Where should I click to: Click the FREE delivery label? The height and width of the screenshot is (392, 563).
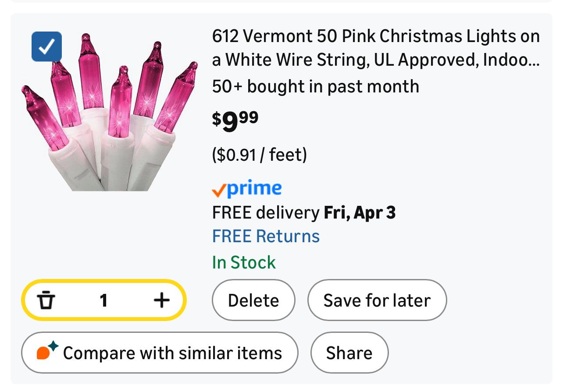[266, 213]
